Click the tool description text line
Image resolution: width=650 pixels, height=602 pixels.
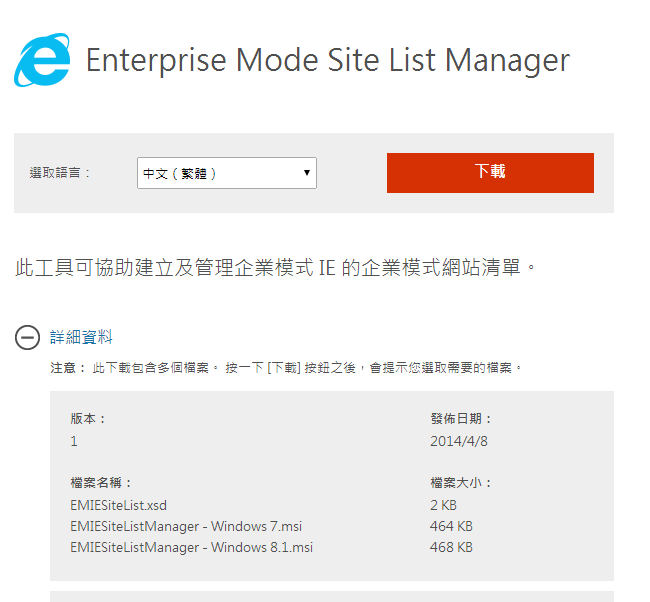276,267
